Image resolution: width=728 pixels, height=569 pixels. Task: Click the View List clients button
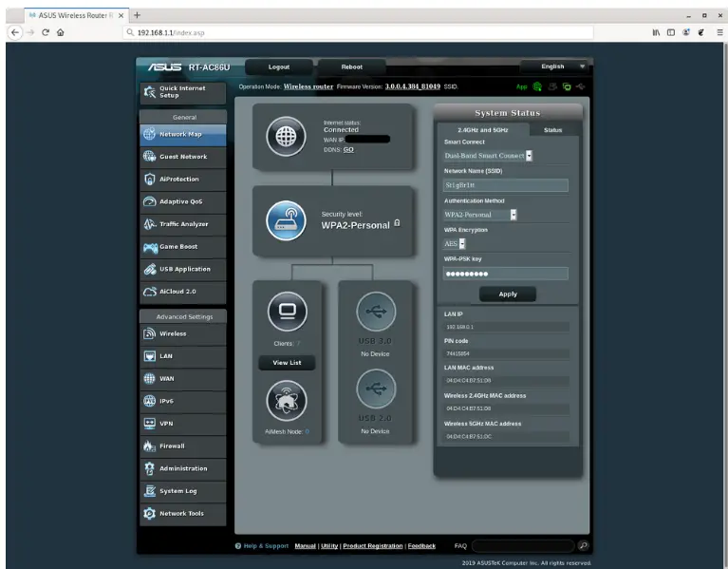pyautogui.click(x=287, y=362)
